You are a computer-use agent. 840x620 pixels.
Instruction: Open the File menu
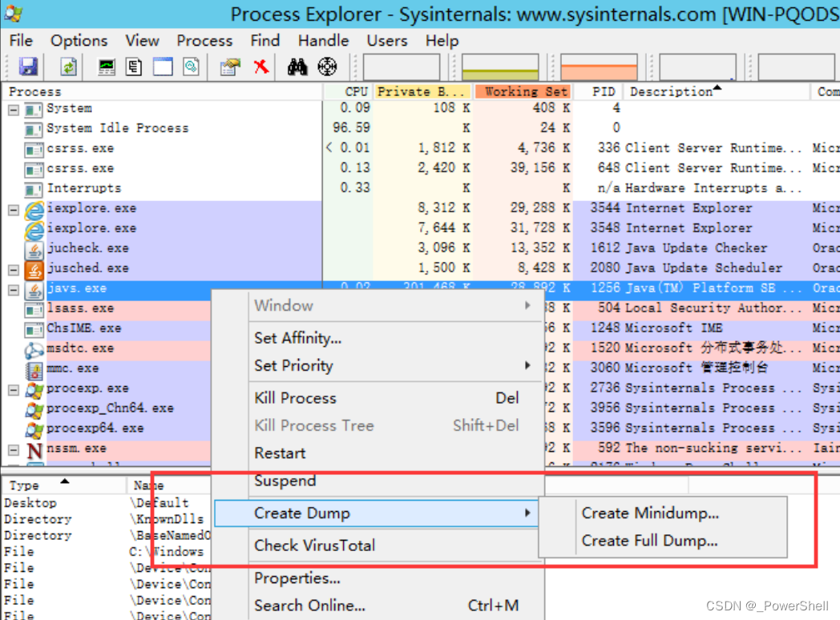(21, 41)
